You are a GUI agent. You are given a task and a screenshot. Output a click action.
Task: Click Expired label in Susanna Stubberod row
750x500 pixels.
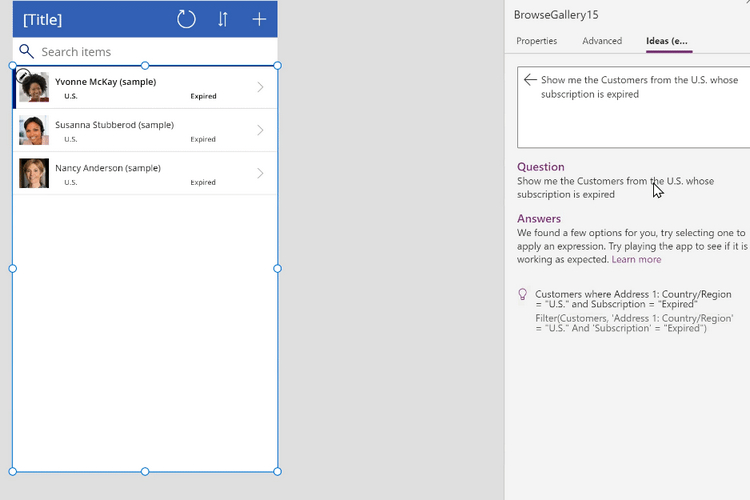[203, 139]
